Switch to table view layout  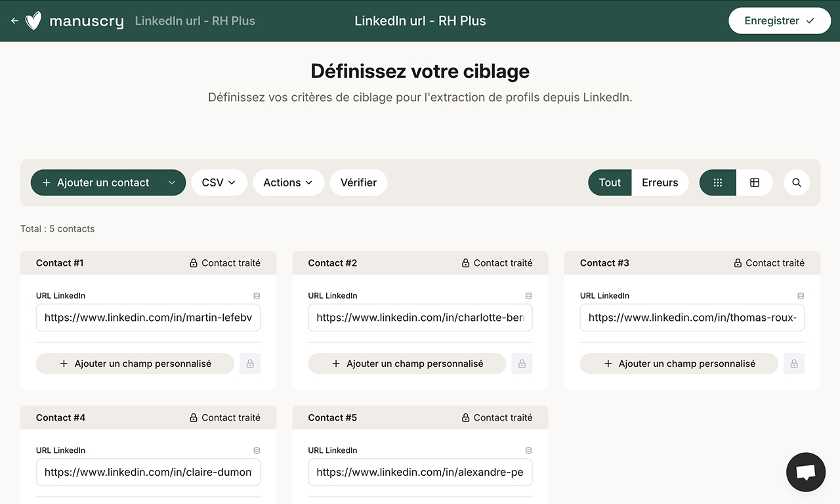click(x=754, y=182)
